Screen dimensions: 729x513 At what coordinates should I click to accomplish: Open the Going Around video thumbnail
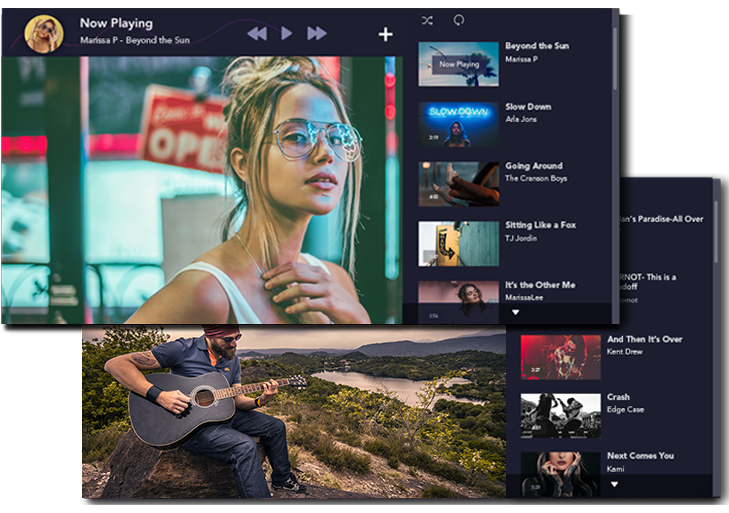[458, 184]
